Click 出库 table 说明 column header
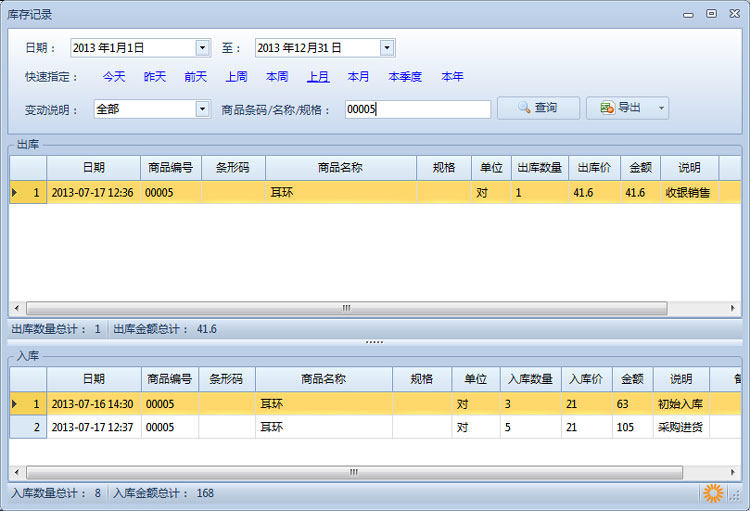This screenshot has width=750, height=511. click(x=689, y=168)
